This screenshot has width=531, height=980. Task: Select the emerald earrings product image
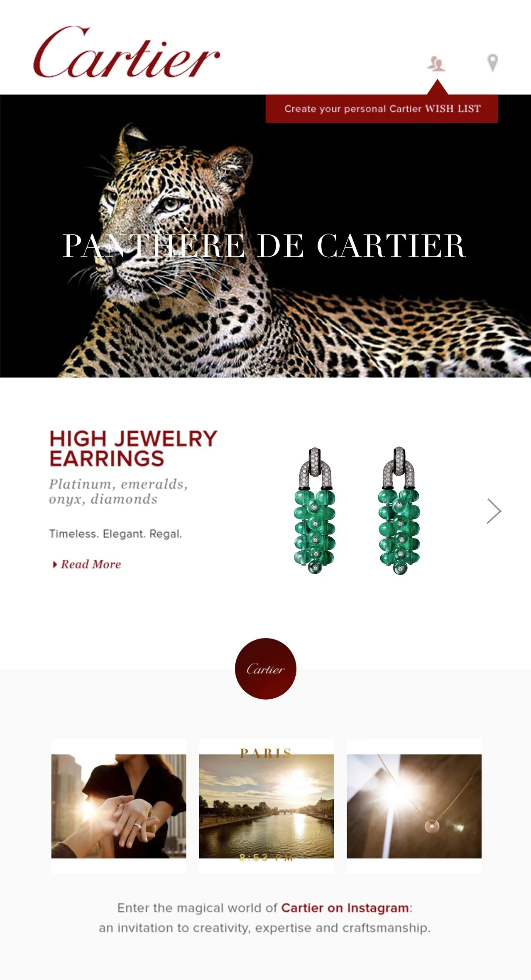pyautogui.click(x=357, y=511)
